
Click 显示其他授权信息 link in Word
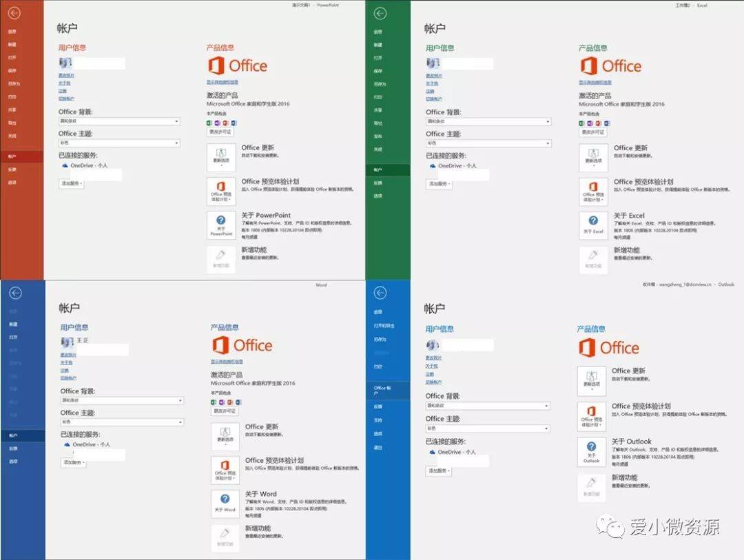(227, 362)
